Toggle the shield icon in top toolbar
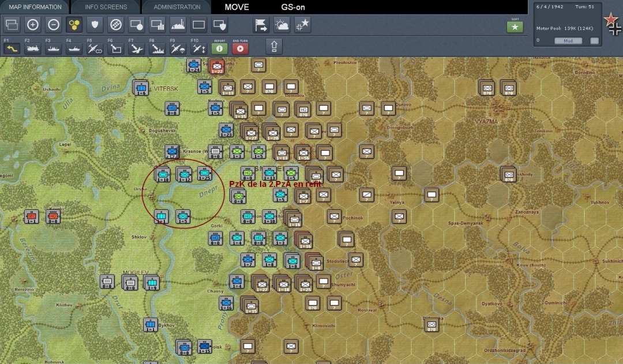Image resolution: width=623 pixels, height=364 pixels. 95,25
